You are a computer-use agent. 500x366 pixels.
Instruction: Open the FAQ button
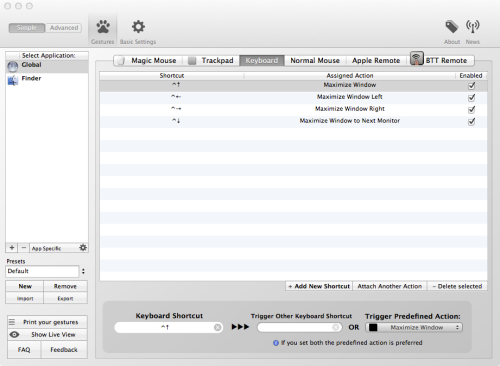[x=24, y=350]
